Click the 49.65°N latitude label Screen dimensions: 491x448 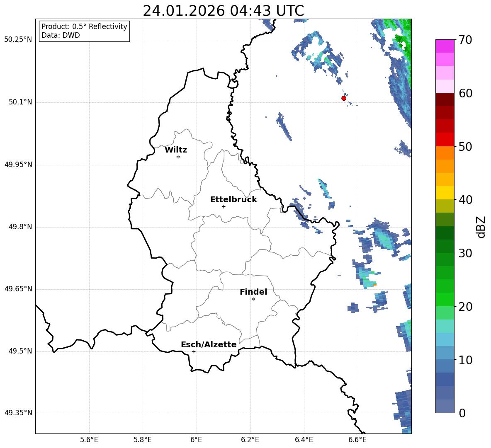[18, 289]
